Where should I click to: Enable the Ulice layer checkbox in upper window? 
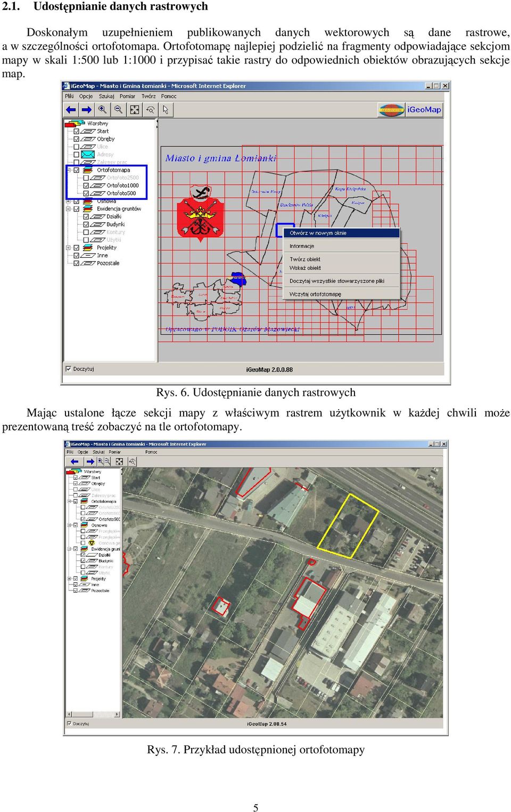point(76,147)
